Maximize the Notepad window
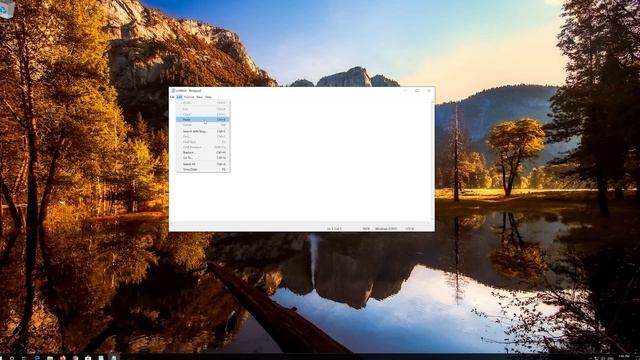The width and height of the screenshot is (640, 360). [x=417, y=91]
